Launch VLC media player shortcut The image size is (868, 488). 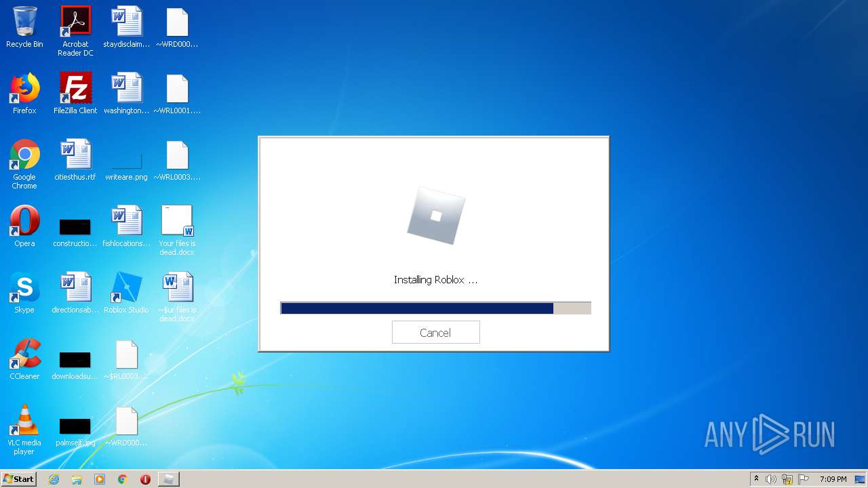point(24,430)
